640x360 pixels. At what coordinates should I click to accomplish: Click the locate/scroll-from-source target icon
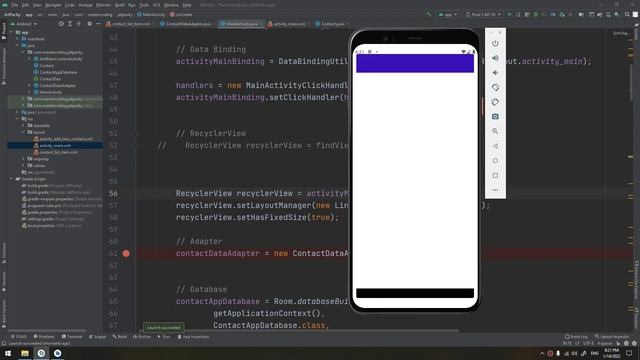pyautogui.click(x=61, y=24)
